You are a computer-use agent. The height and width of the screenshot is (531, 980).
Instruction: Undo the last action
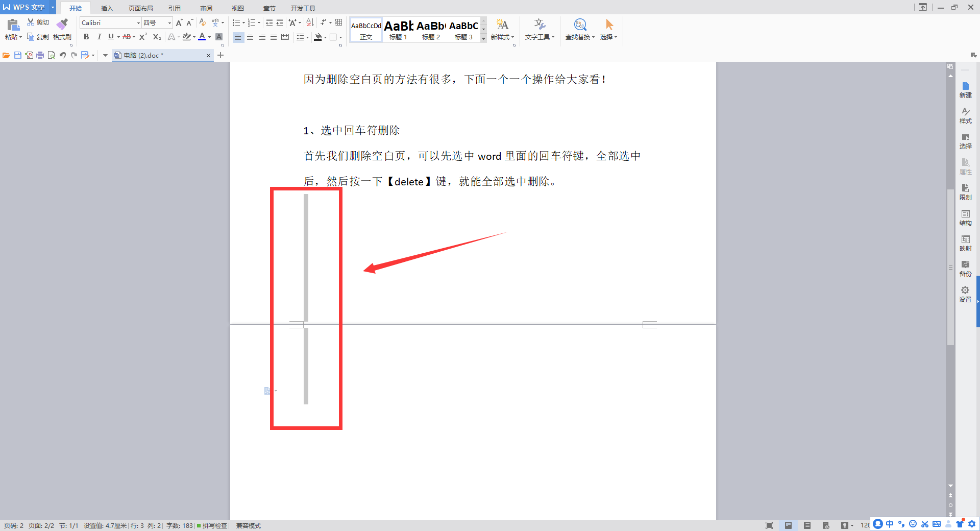63,55
